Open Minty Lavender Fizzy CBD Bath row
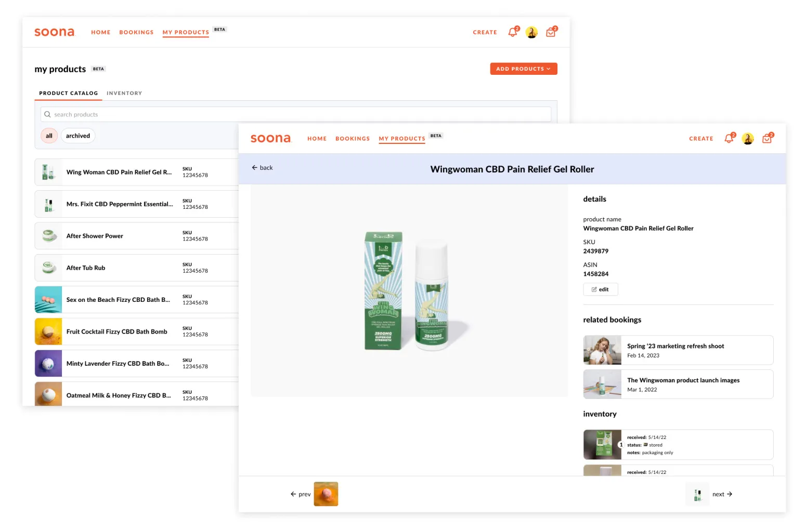The width and height of the screenshot is (806, 532). pos(137,364)
